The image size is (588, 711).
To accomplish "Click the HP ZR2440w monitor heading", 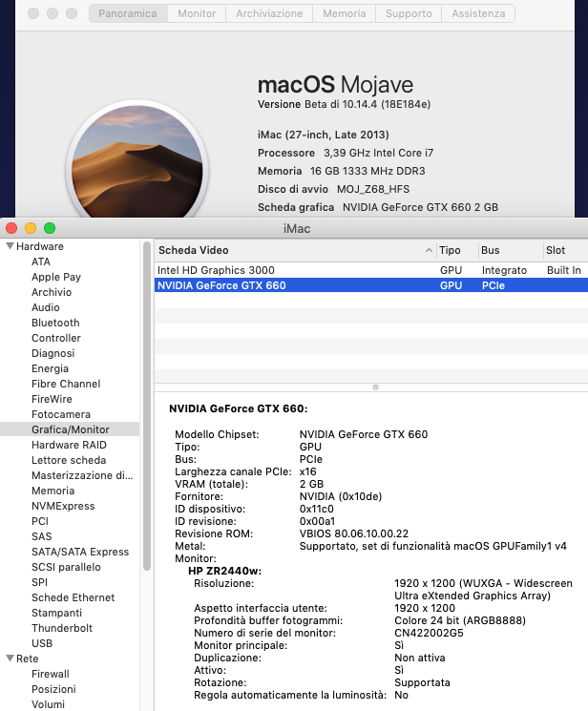I will pos(224,571).
